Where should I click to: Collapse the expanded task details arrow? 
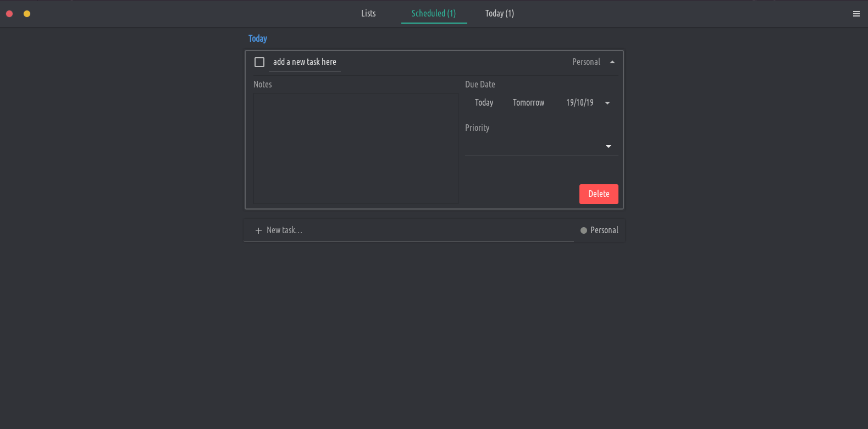pyautogui.click(x=612, y=62)
